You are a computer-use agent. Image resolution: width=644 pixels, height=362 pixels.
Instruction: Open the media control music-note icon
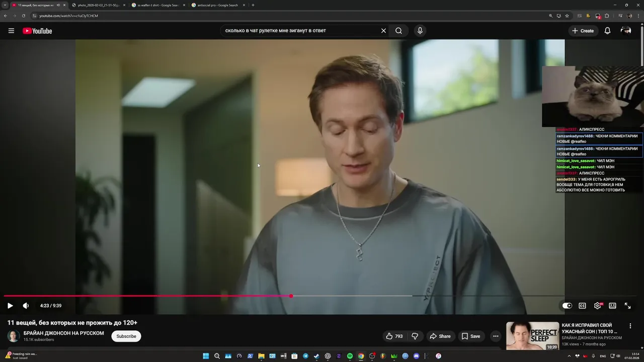pos(620,16)
